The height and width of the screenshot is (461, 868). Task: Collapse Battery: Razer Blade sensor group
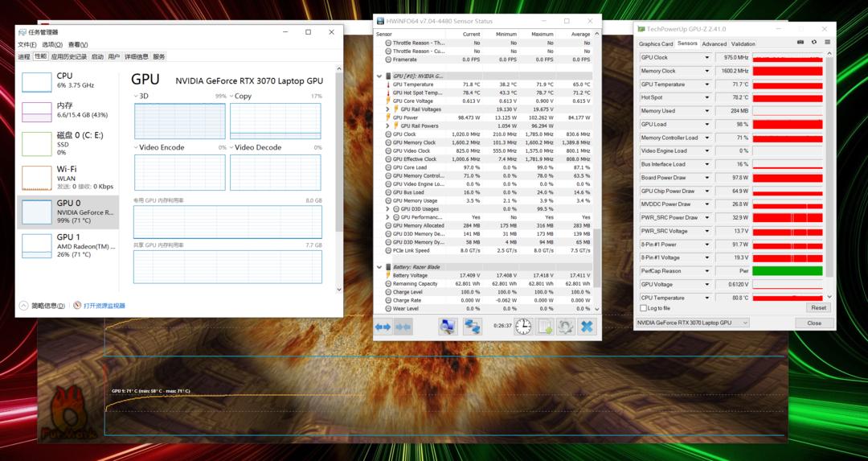(379, 267)
